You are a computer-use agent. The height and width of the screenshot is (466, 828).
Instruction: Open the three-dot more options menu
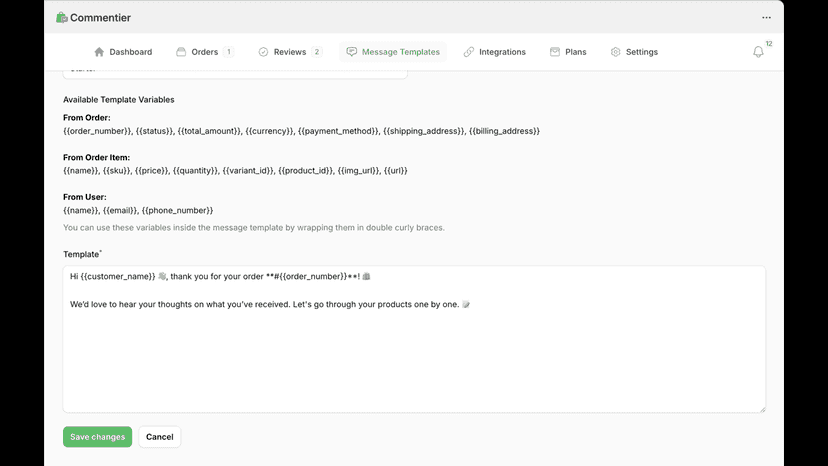click(x=766, y=17)
